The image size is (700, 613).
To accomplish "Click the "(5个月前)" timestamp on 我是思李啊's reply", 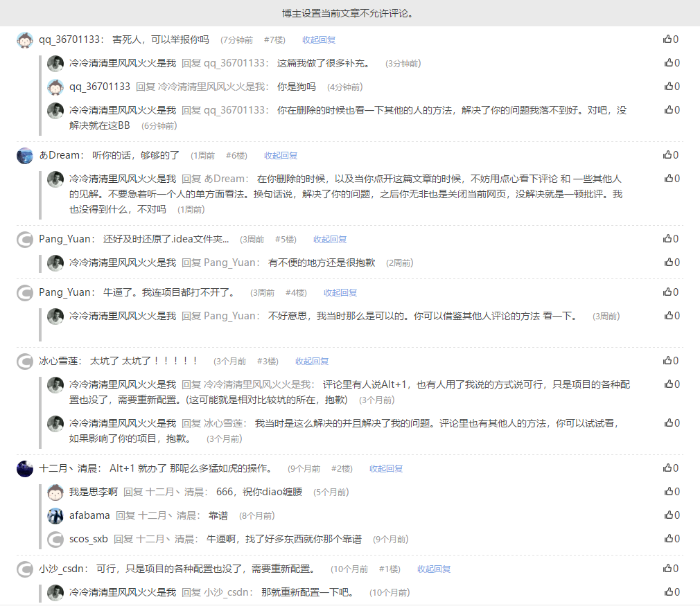I will point(331,492).
